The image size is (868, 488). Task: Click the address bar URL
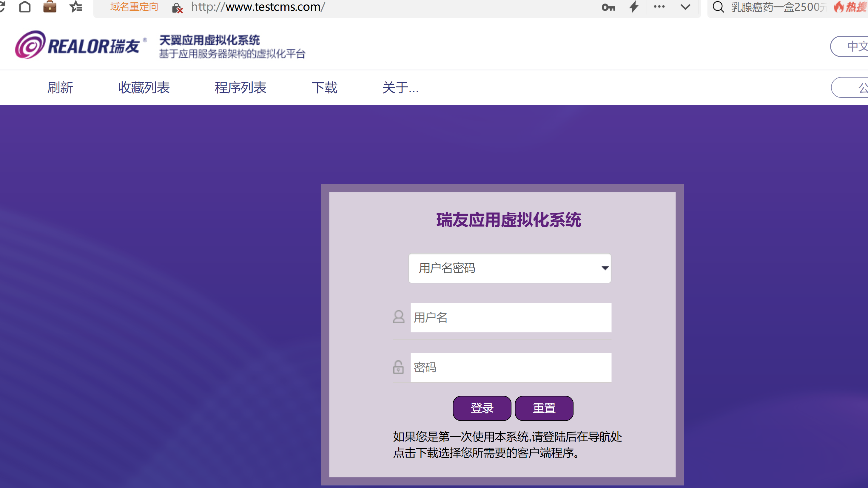point(258,7)
